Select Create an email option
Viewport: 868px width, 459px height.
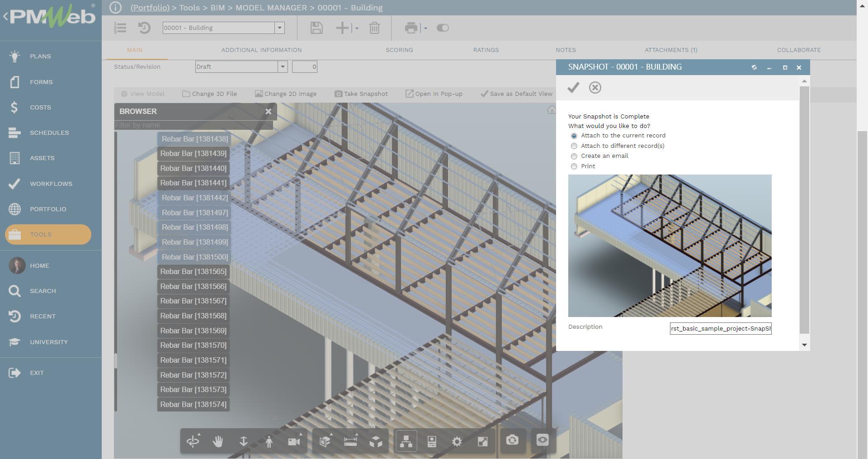[x=574, y=156]
